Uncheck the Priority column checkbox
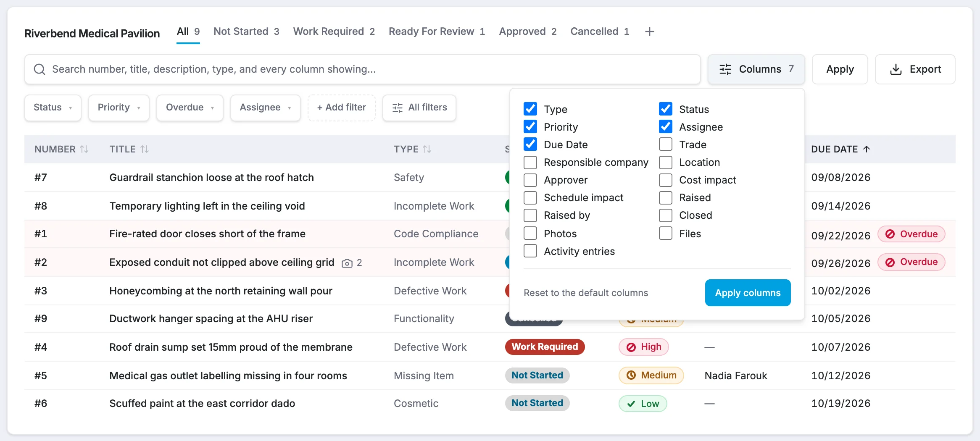 (x=530, y=126)
